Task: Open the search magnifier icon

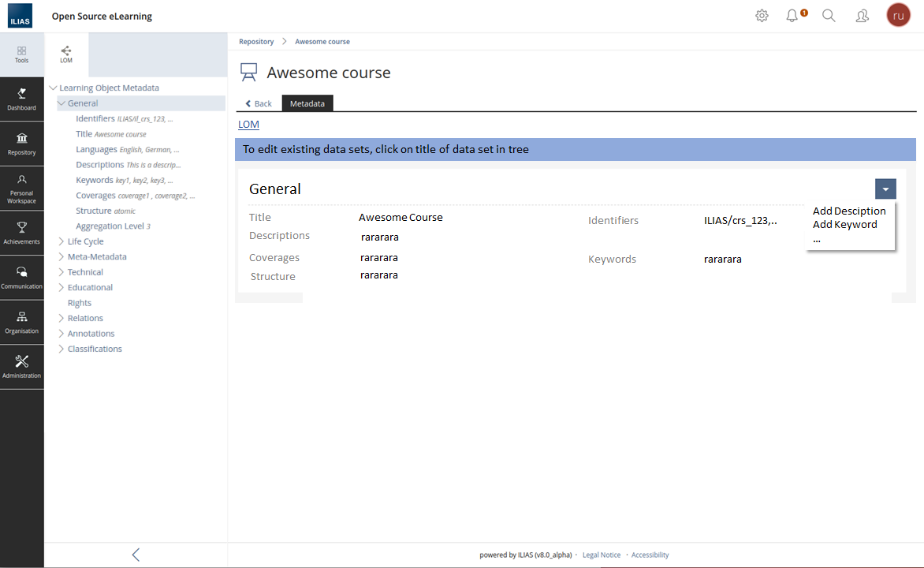Action: (x=829, y=16)
